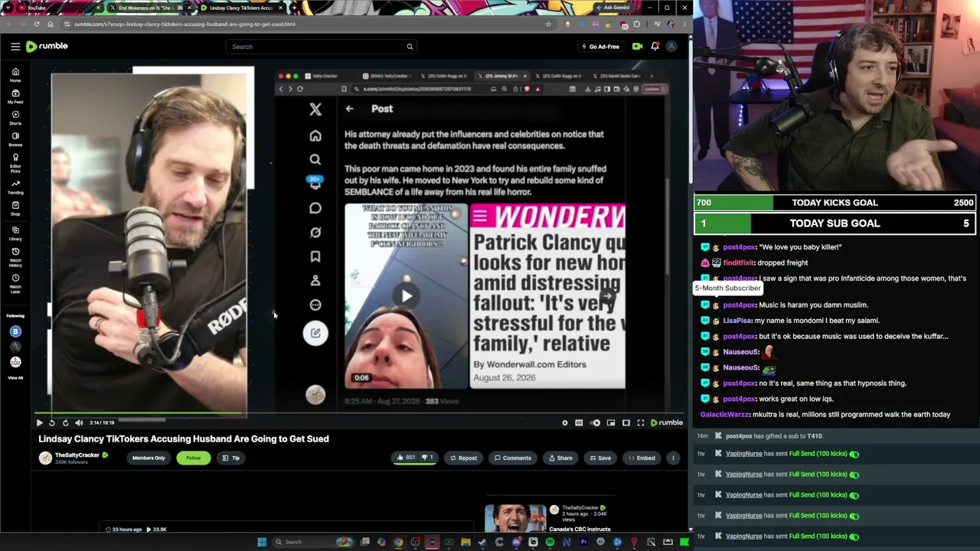The image size is (980, 551).
Task: Toggle the autoplay switch
Action: 595,422
